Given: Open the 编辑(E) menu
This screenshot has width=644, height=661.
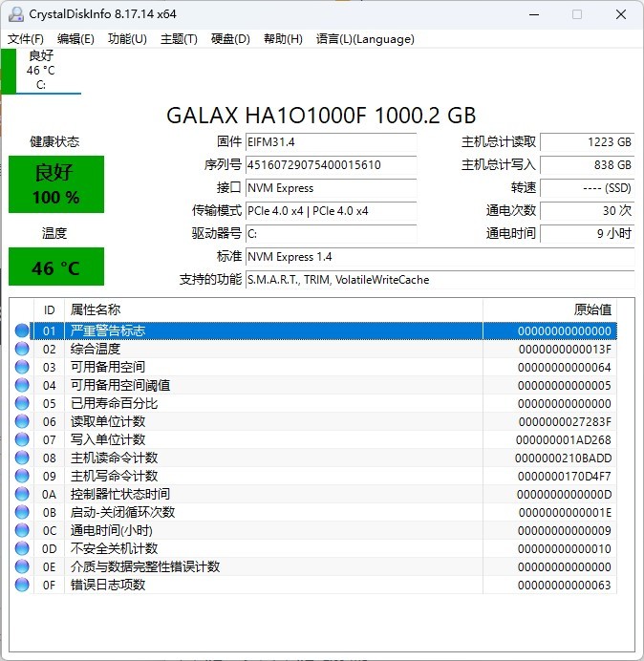Looking at the screenshot, I should click(x=75, y=39).
